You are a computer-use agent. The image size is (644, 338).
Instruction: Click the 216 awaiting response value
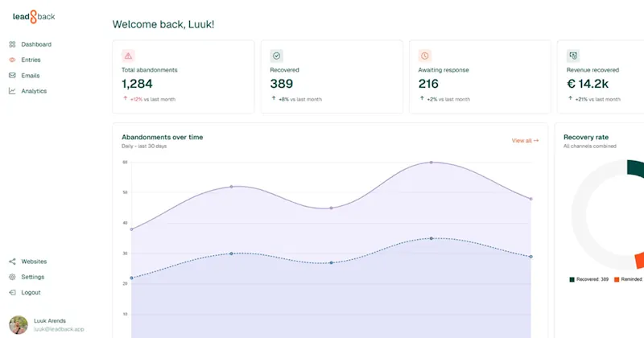(x=428, y=84)
